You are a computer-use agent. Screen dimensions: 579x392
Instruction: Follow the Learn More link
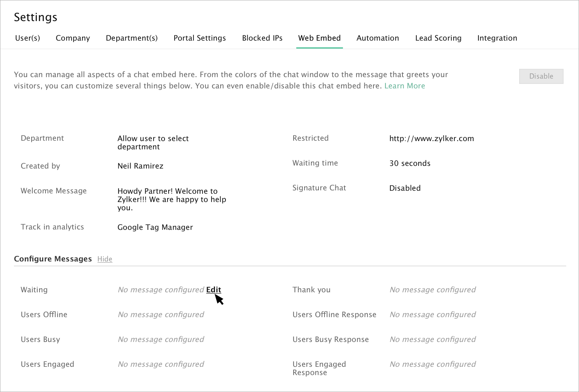tap(404, 86)
